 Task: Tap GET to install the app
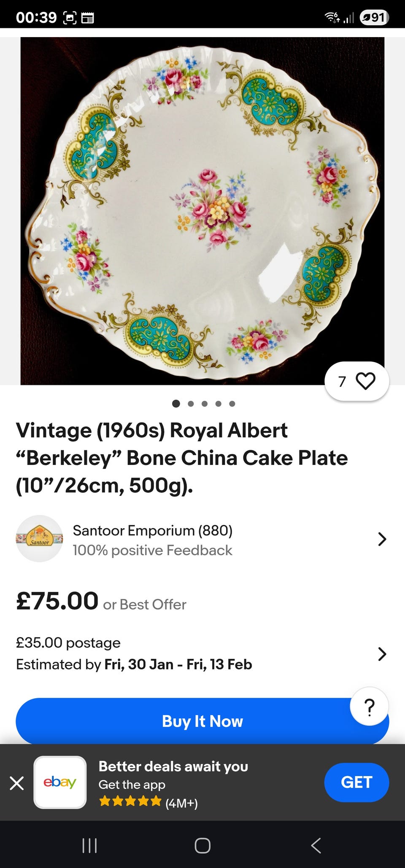click(356, 782)
